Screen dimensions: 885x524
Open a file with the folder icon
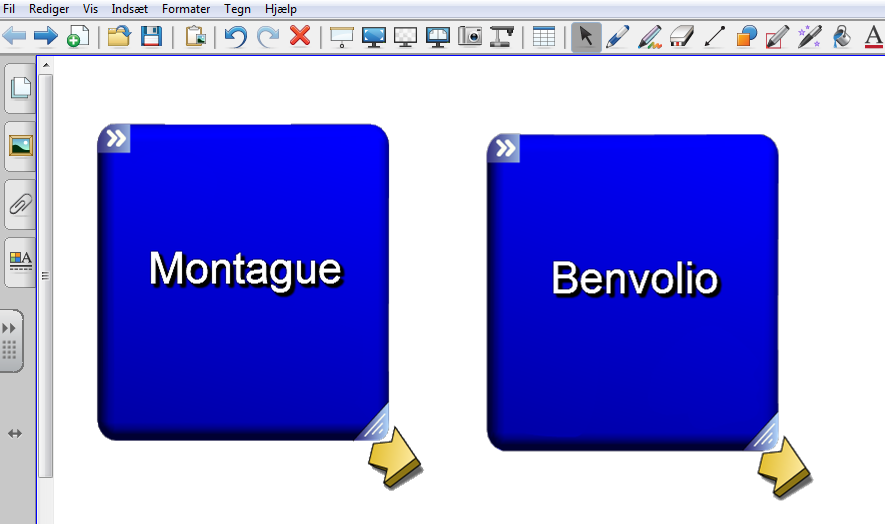click(x=119, y=37)
